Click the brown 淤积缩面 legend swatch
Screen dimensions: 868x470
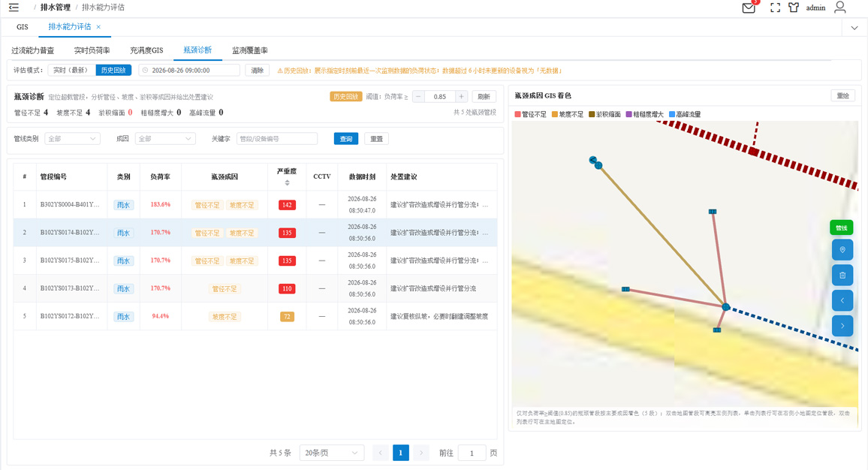(592, 114)
